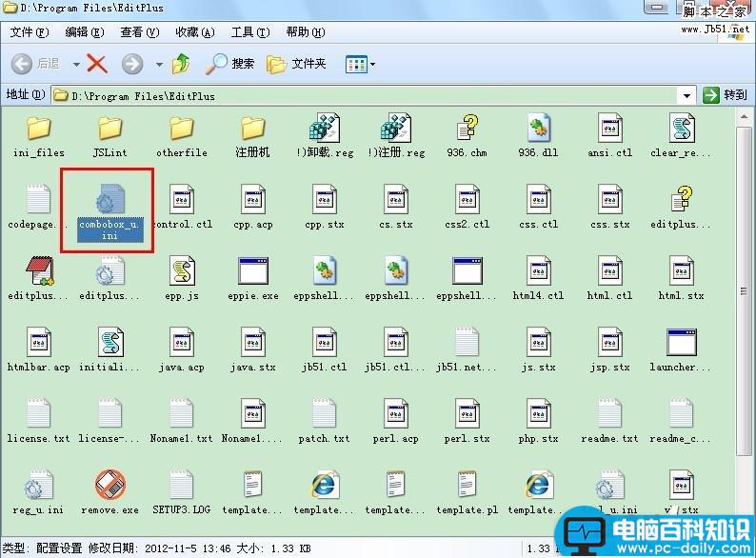Select the otherfile folder

coord(182,137)
